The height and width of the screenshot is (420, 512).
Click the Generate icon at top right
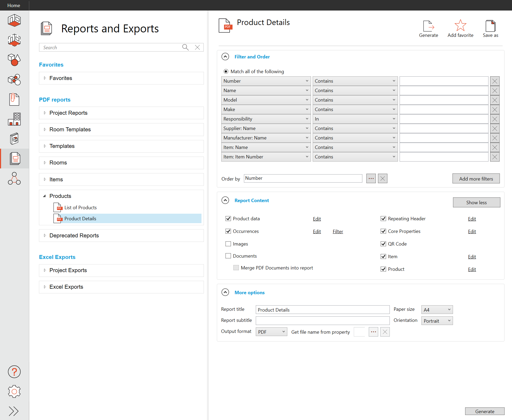click(x=429, y=29)
